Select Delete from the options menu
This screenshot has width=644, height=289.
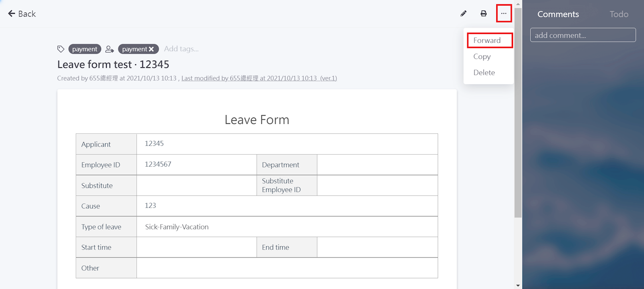pos(484,72)
